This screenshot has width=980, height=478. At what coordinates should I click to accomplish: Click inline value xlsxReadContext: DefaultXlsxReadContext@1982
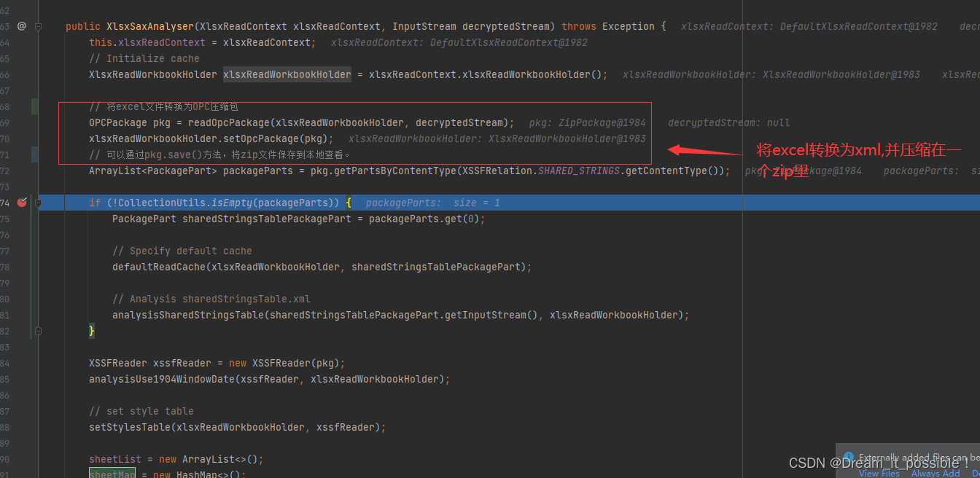click(808, 26)
